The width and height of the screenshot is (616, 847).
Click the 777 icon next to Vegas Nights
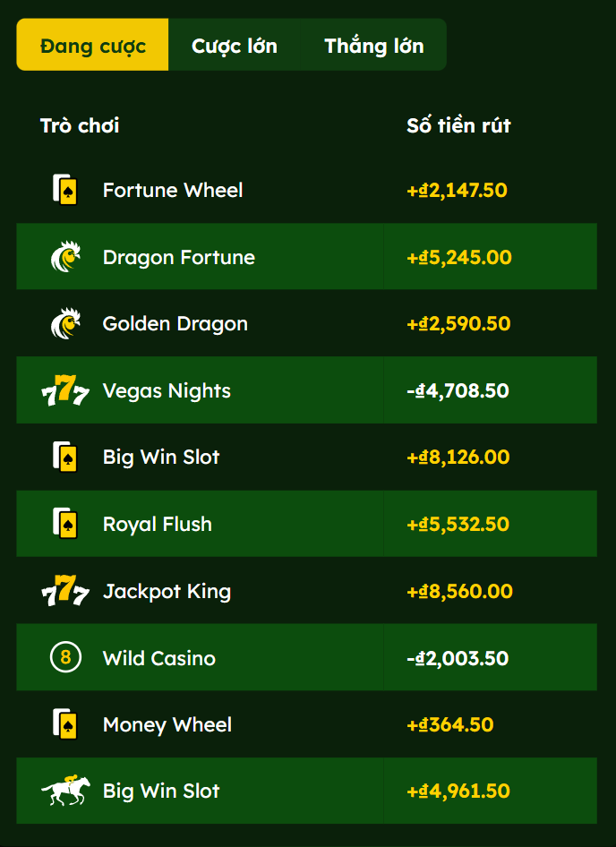pos(65,391)
